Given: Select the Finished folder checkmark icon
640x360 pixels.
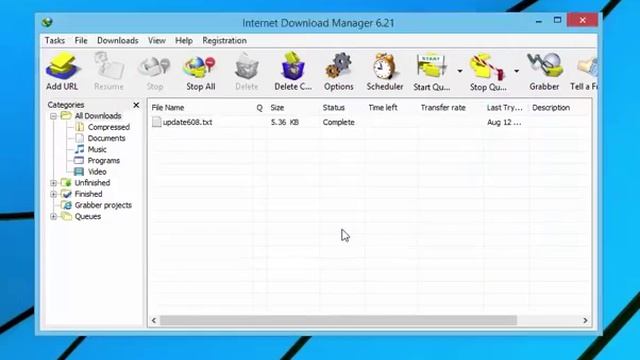Looking at the screenshot, I should coord(66,194).
